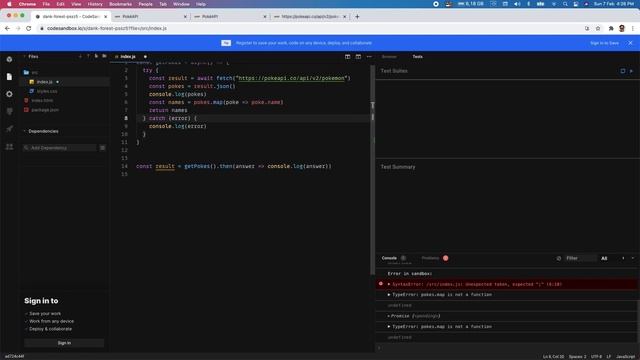Click the getPokes call on line 14
This screenshot has width=640, height=360.
click(197, 166)
